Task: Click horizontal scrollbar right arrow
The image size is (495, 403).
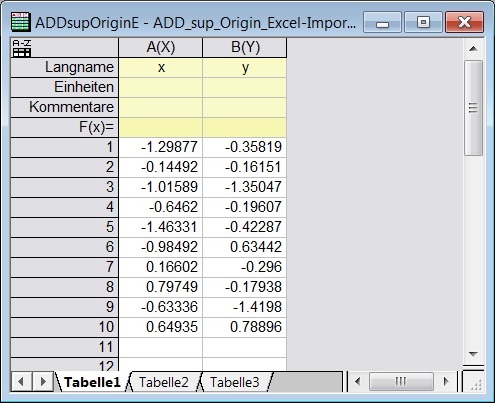Action: [446, 381]
